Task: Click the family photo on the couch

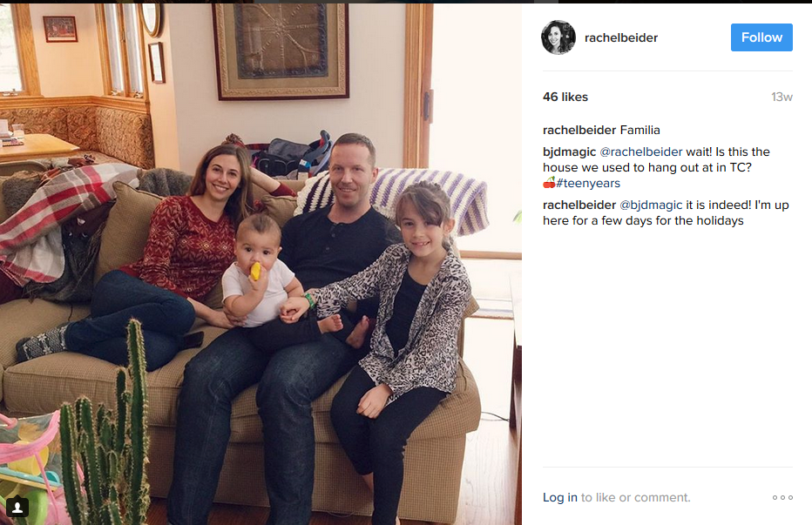Action: [261, 264]
